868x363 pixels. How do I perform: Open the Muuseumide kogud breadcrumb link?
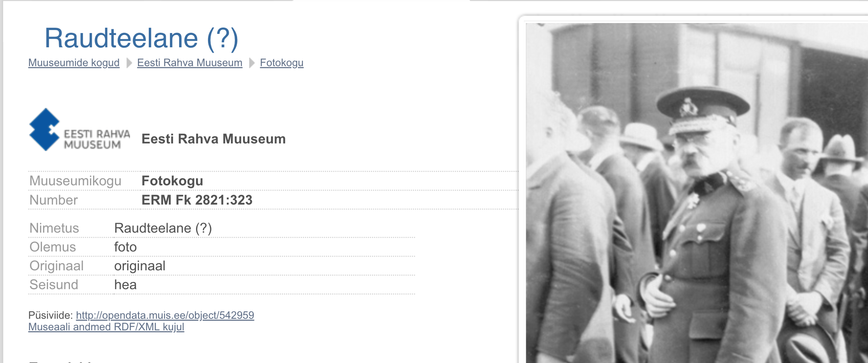click(74, 63)
